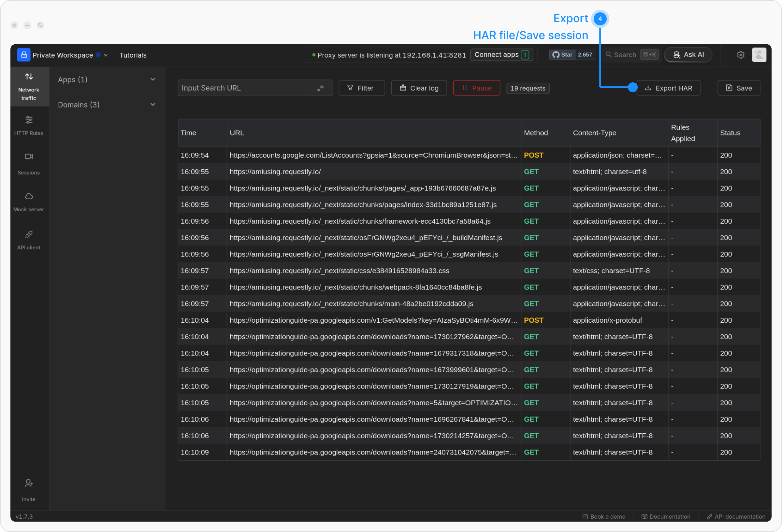Open the HTTP Rules sidebar icon

29,120
